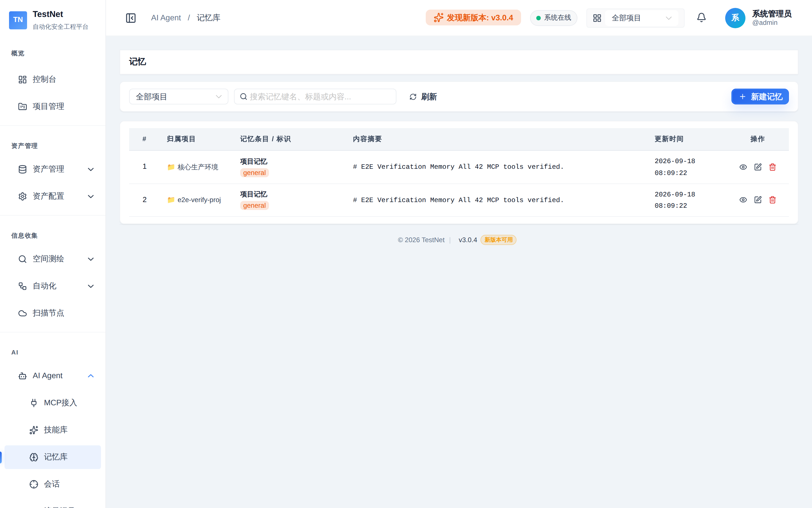The width and height of the screenshot is (812, 508).
Task: Delete the 核心生产环境 memory entry
Action: 773,167
